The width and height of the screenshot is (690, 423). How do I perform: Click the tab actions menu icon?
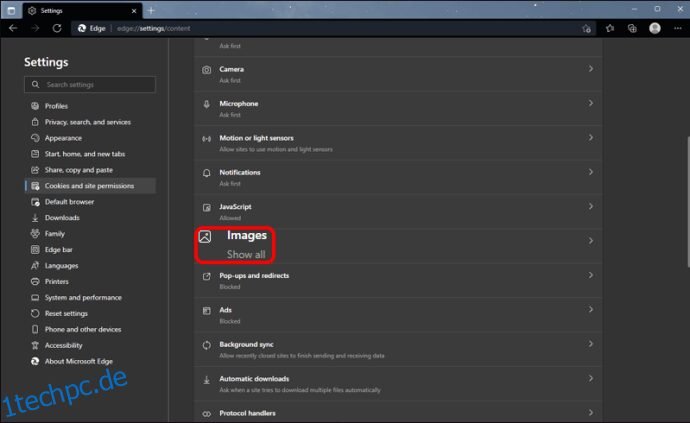11,11
